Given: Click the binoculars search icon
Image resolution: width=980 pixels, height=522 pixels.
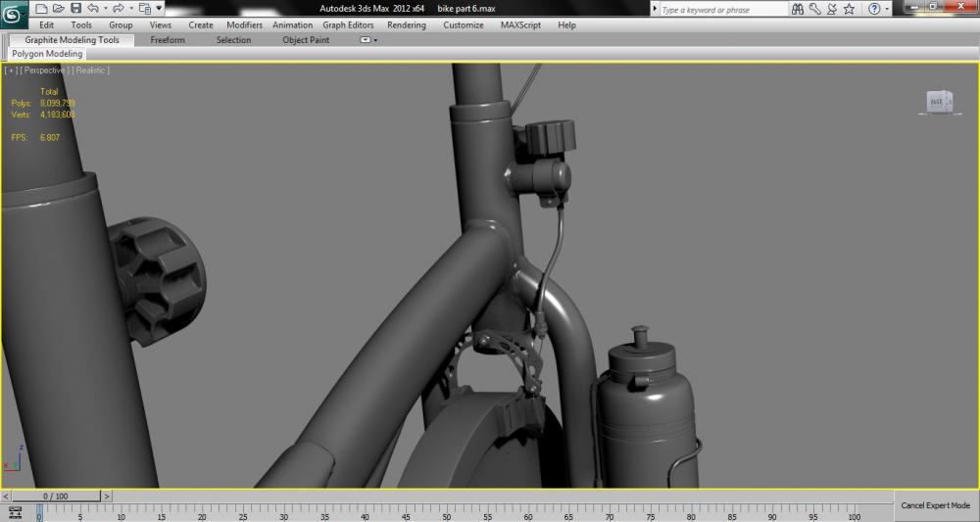Looking at the screenshot, I should (x=798, y=9).
